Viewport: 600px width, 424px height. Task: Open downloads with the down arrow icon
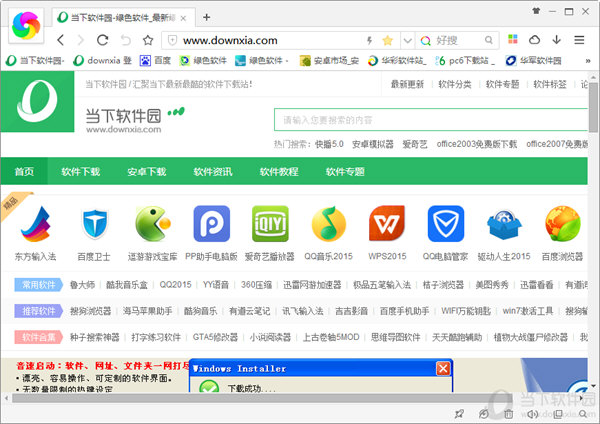click(556, 39)
